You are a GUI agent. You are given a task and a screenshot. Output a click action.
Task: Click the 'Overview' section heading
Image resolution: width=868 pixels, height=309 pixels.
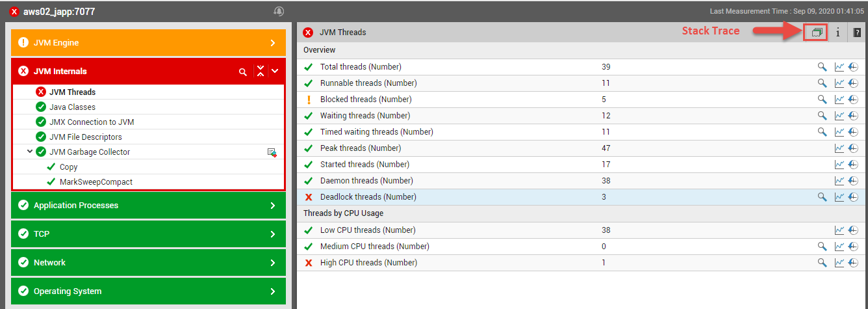pos(320,50)
